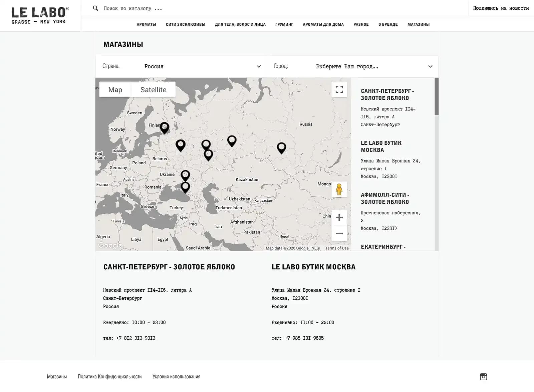This screenshot has width=534, height=392.
Task: Click the map pin on the Black Sea coast
Action: [185, 187]
